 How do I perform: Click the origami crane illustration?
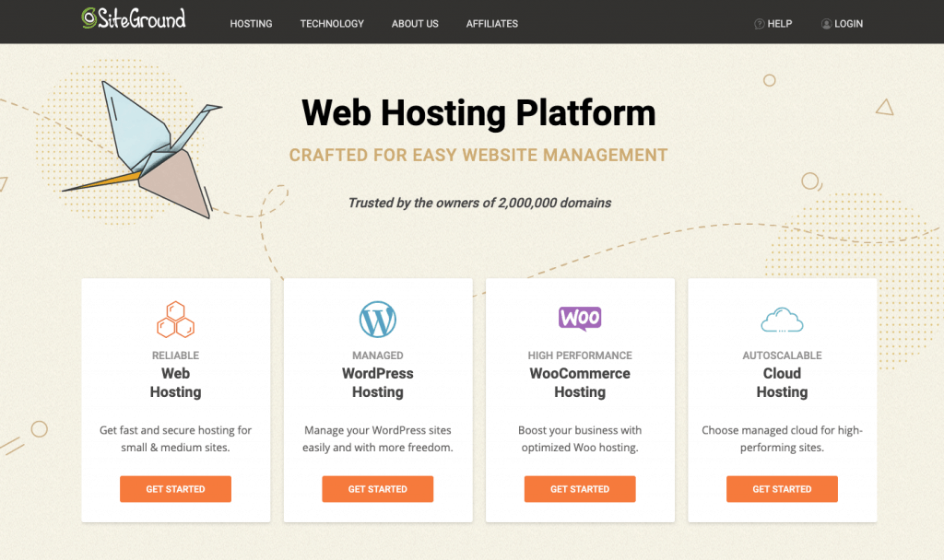click(145, 150)
